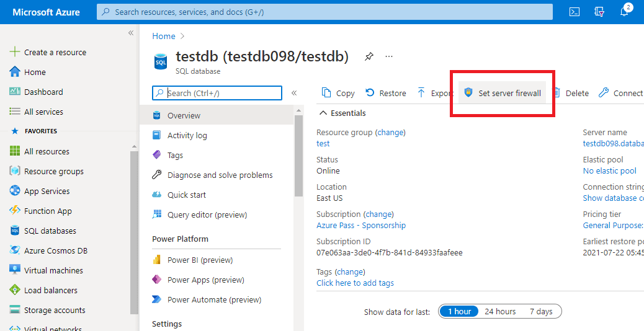Click the Tags purple tag icon
Image resolution: width=644 pixels, height=331 pixels.
point(156,154)
